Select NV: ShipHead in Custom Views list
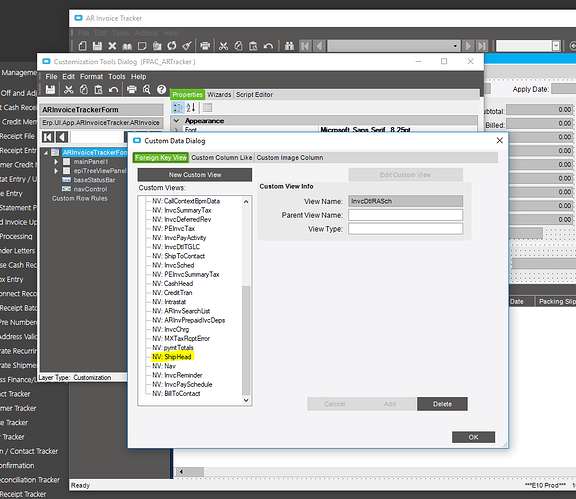The width and height of the screenshot is (576, 499). tap(172, 357)
